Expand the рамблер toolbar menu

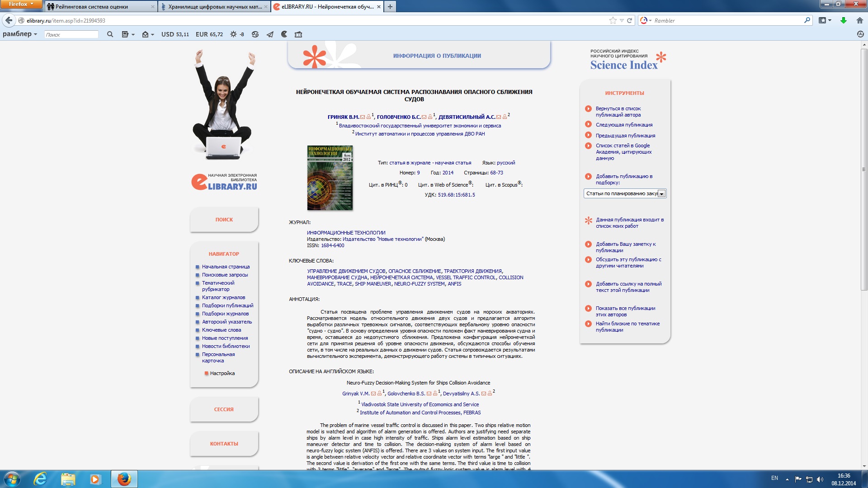coord(20,34)
